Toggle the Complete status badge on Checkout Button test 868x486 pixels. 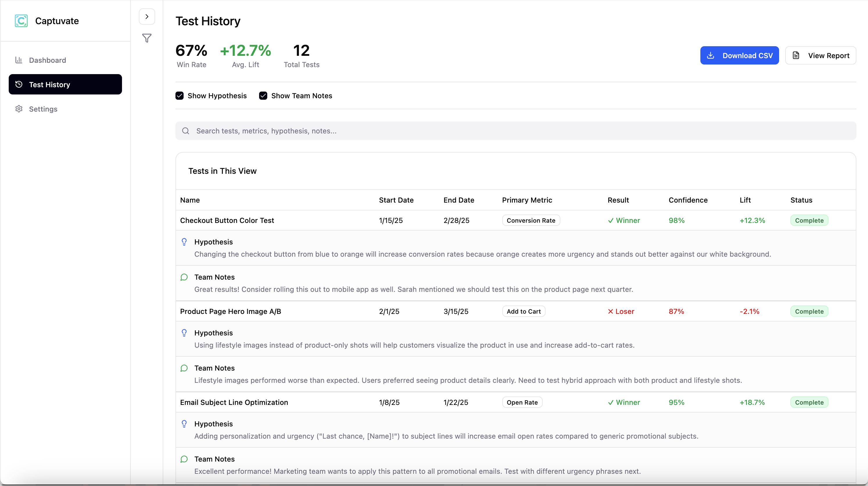[809, 220]
